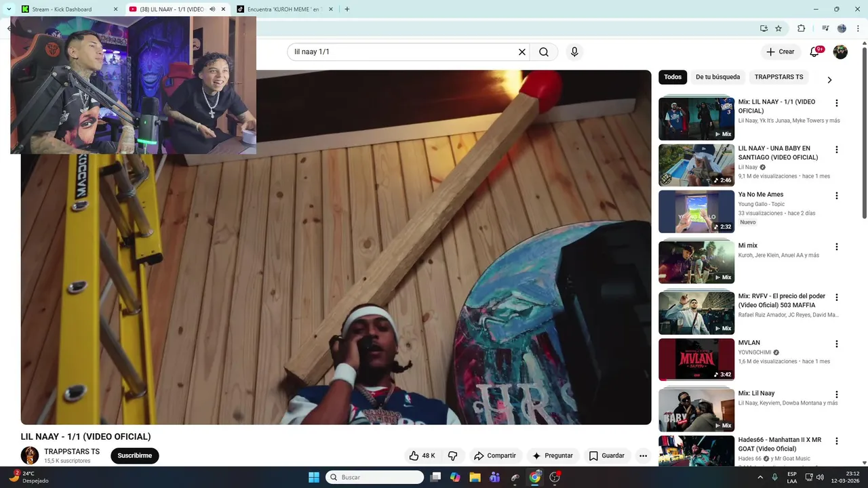The width and height of the screenshot is (868, 488).
Task: Open the Chrome tab search dropdown
Action: coord(9,9)
